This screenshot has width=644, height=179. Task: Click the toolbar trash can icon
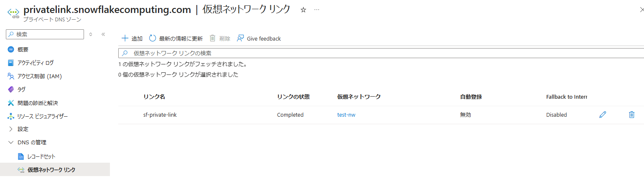(212, 38)
